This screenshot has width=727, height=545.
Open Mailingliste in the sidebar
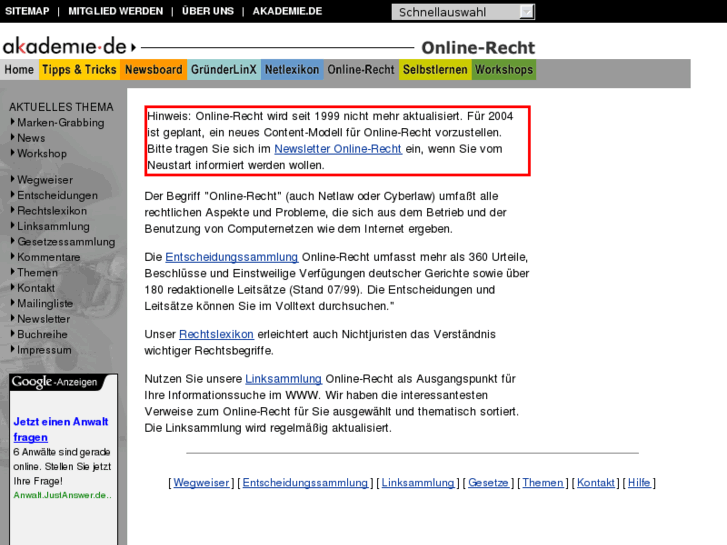click(x=45, y=303)
